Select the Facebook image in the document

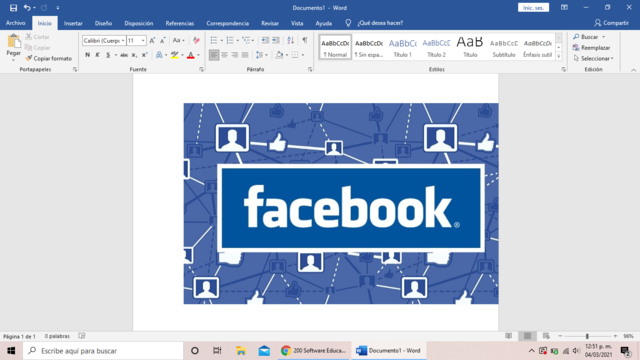coord(341,203)
